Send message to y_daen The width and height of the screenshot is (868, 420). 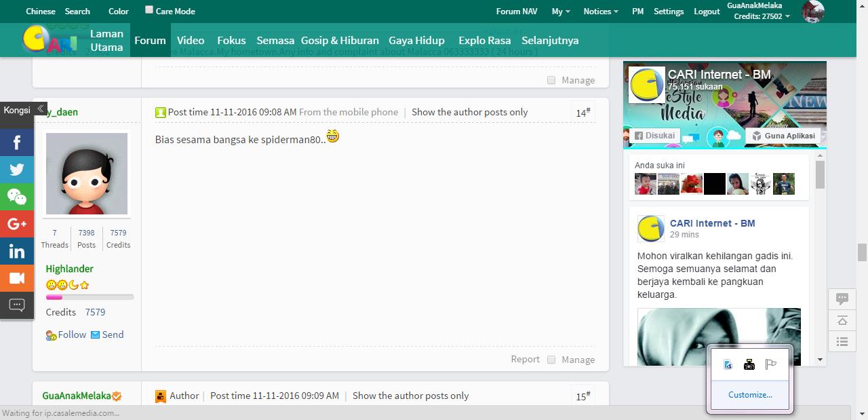107,335
